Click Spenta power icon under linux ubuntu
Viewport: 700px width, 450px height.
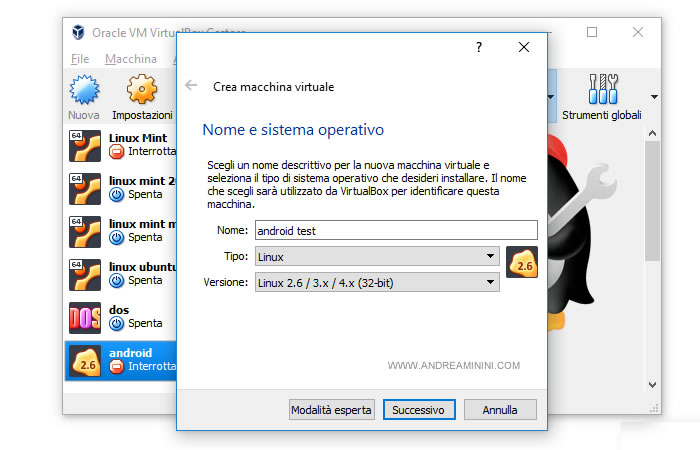(117, 280)
